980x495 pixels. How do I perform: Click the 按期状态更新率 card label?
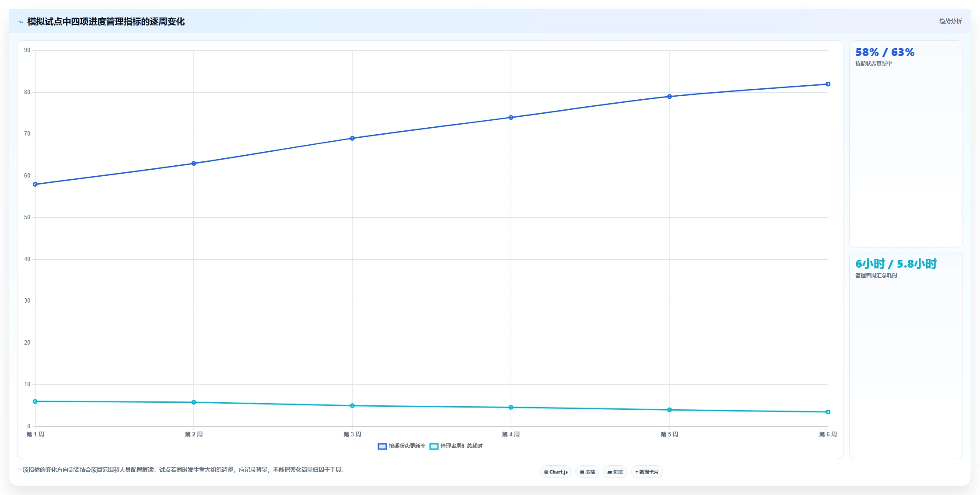pyautogui.click(x=874, y=64)
